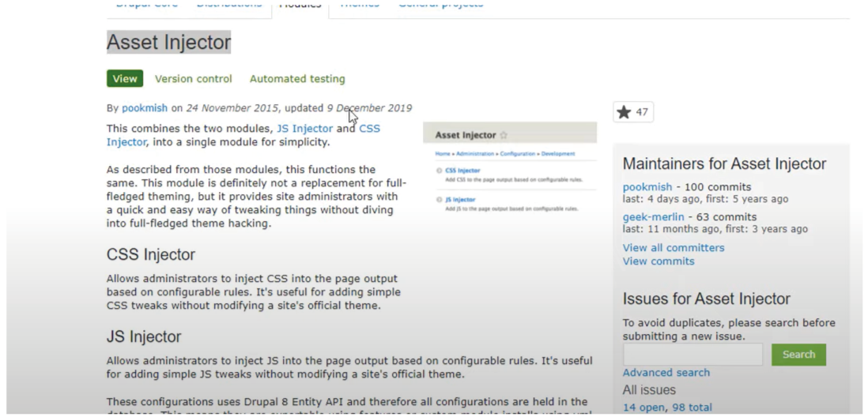Open the Asset Injector screenshot thumbnail
The height and width of the screenshot is (417, 868).
click(x=510, y=169)
